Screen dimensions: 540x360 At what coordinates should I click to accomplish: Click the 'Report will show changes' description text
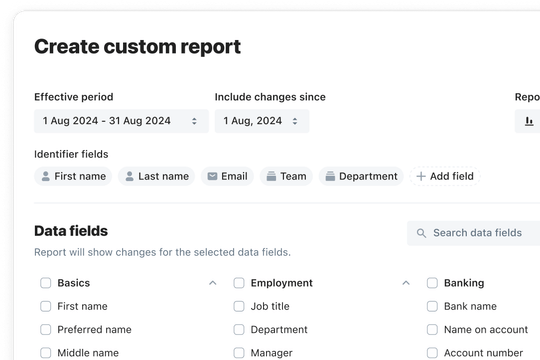click(x=162, y=252)
